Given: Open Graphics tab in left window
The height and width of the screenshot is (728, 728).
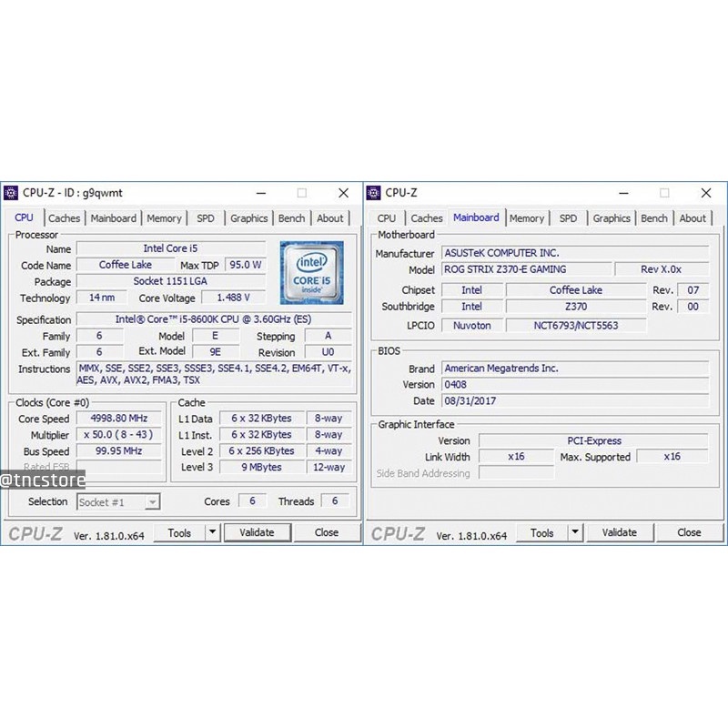Looking at the screenshot, I should tap(249, 218).
